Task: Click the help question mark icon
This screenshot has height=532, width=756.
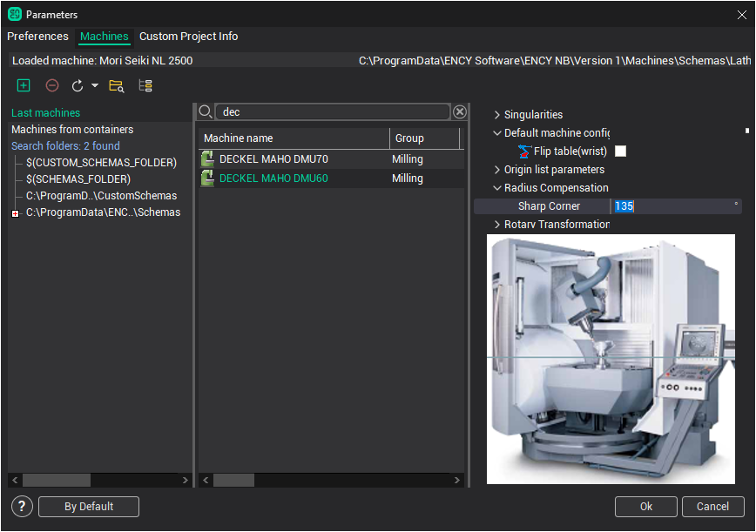Action: (23, 507)
